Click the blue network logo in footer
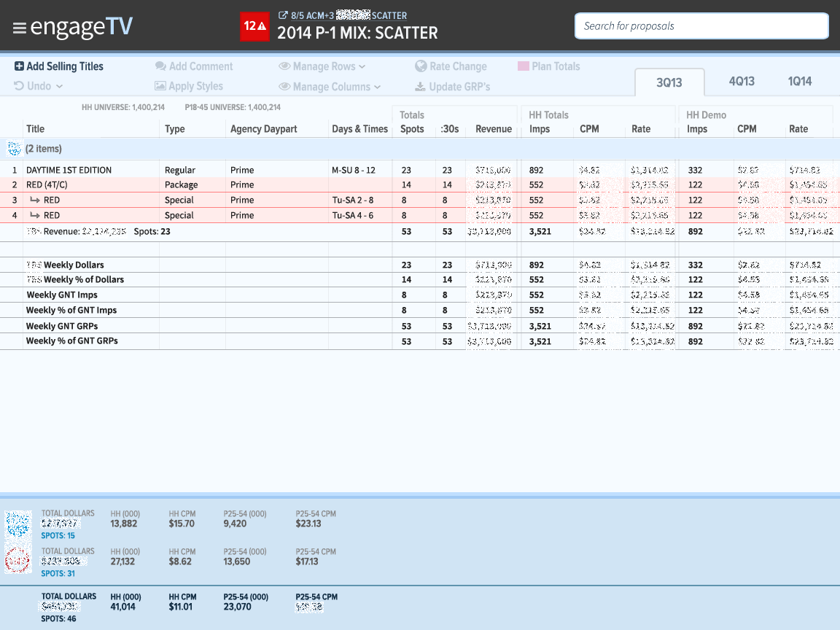This screenshot has height=630, width=840. point(17,524)
